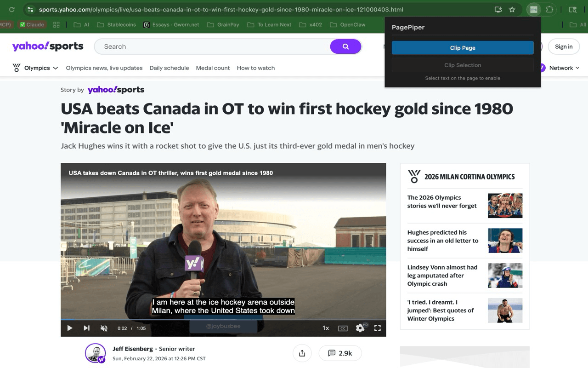Focus the Yahoo Sports search field
Image resolution: width=588 pixels, height=368 pixels.
coord(211,46)
